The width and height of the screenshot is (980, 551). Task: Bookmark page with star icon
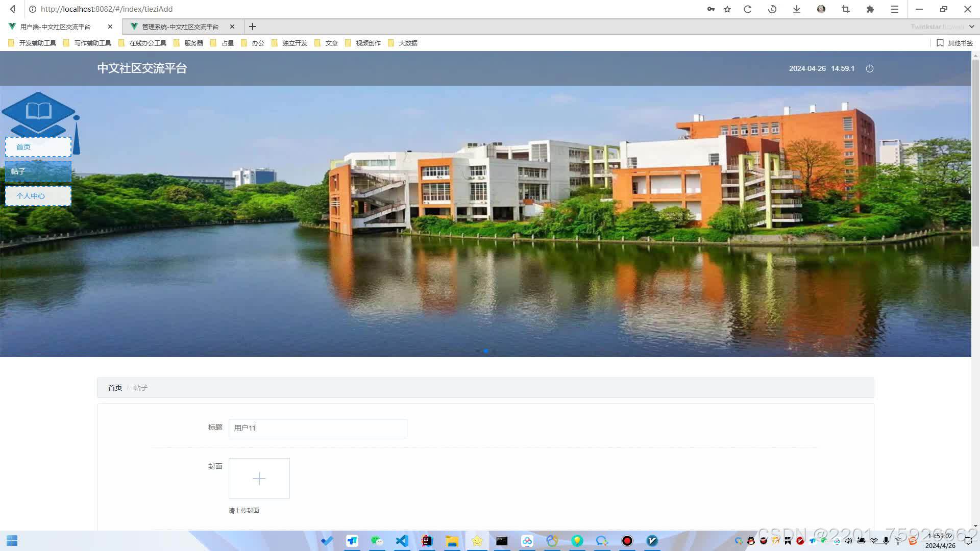(727, 9)
